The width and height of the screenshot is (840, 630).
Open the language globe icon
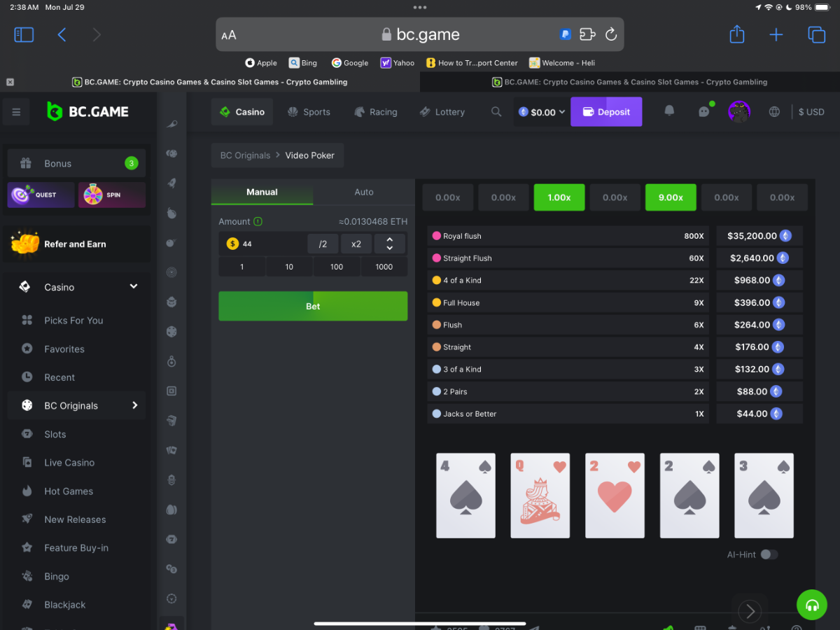pyautogui.click(x=774, y=112)
